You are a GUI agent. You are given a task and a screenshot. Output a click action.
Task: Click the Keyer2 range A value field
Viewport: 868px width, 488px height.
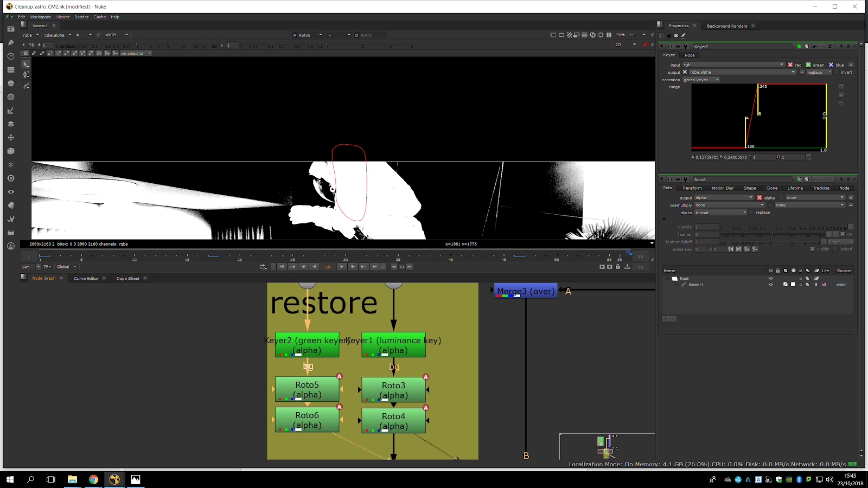707,157
